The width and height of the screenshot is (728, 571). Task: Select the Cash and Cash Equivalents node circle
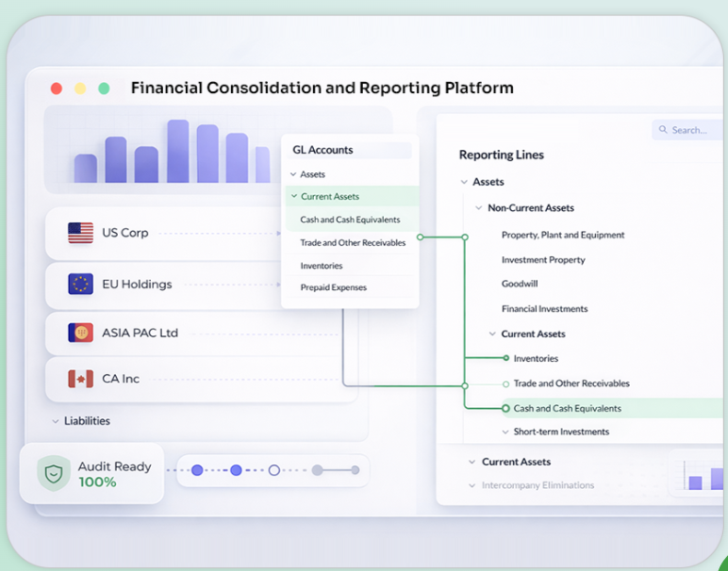point(506,408)
